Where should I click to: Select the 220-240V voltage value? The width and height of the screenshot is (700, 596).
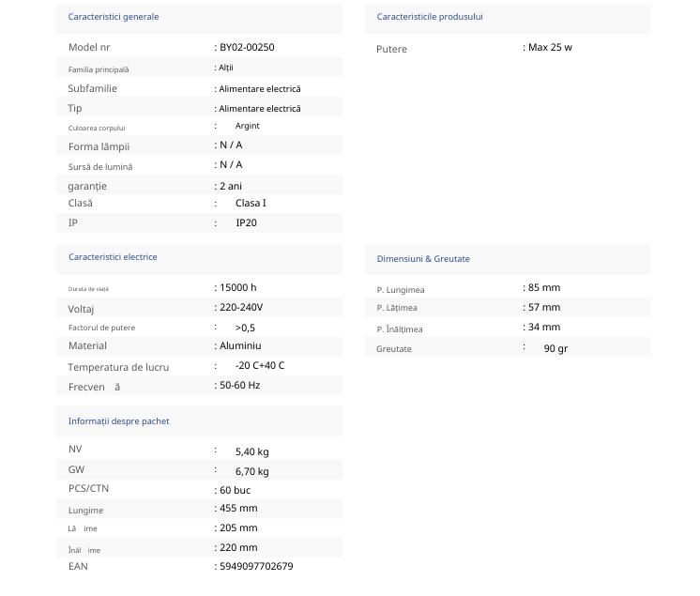pyautogui.click(x=241, y=308)
